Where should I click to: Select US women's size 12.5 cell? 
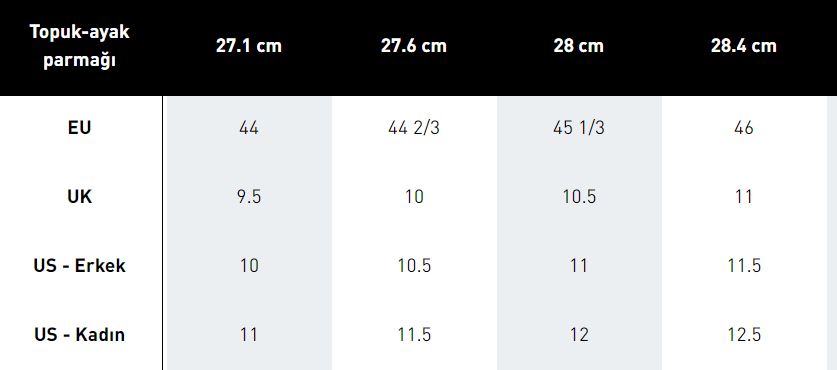point(744,334)
